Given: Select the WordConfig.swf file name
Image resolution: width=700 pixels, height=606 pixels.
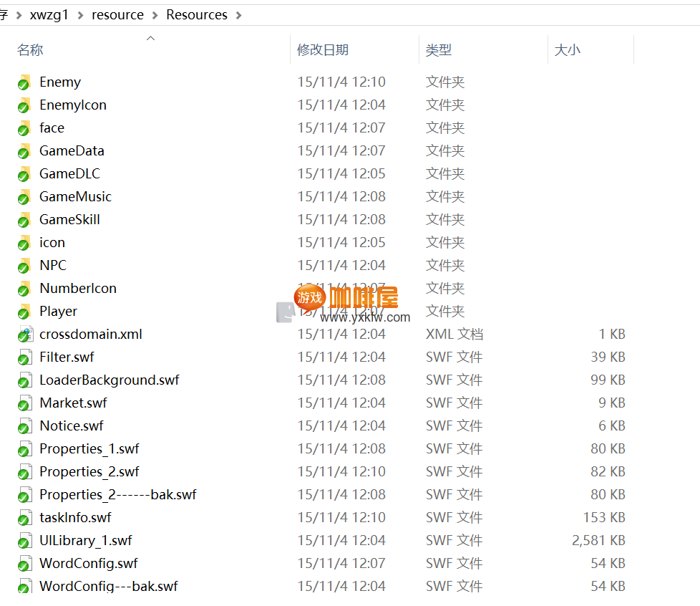Looking at the screenshot, I should [89, 564].
